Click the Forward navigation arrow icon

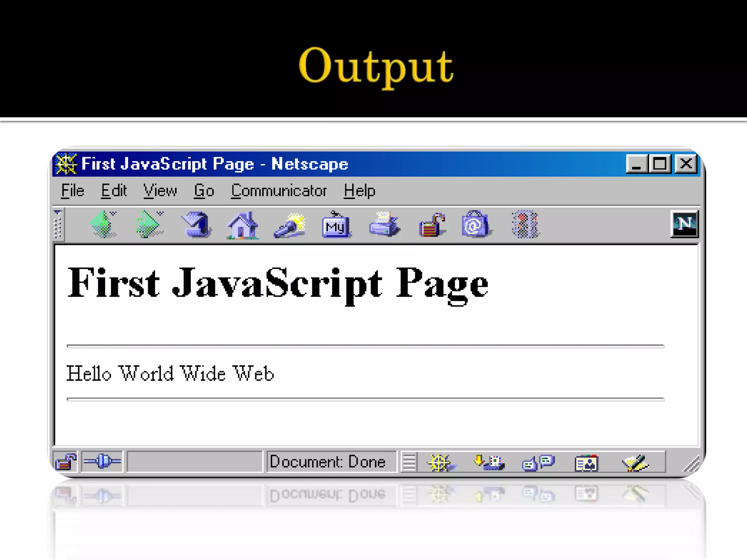click(148, 224)
